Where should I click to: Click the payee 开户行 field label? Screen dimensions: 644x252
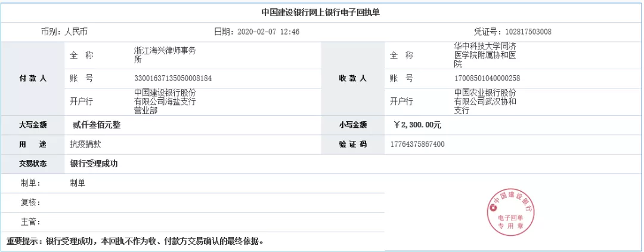(x=401, y=102)
